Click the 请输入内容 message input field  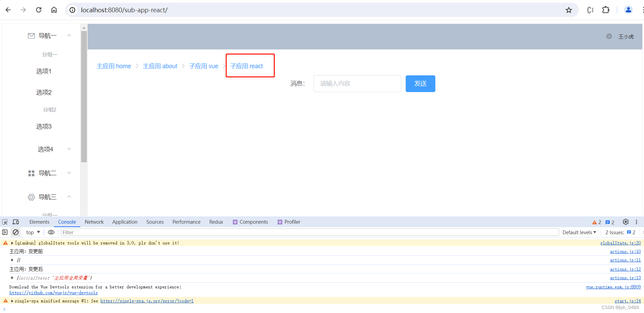[357, 84]
